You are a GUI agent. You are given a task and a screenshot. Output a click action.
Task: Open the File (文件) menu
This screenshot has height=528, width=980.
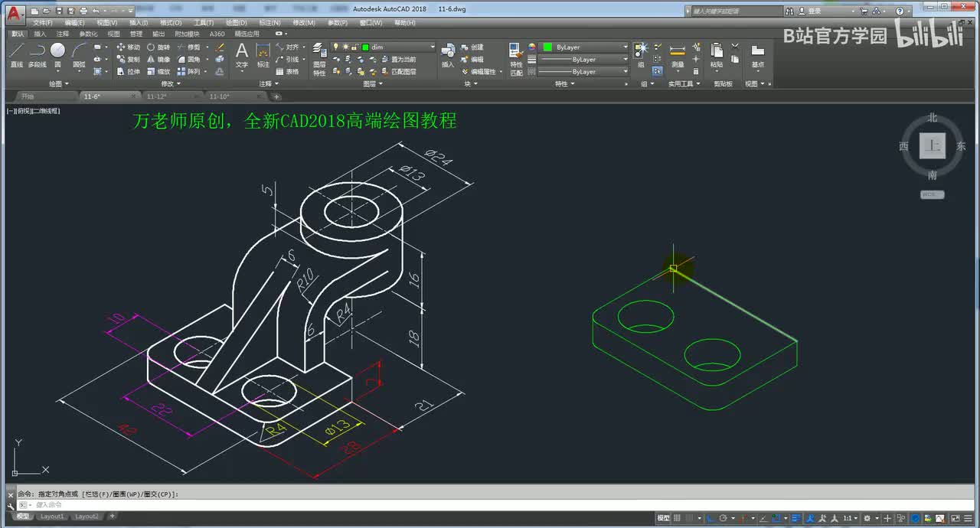tap(42, 23)
